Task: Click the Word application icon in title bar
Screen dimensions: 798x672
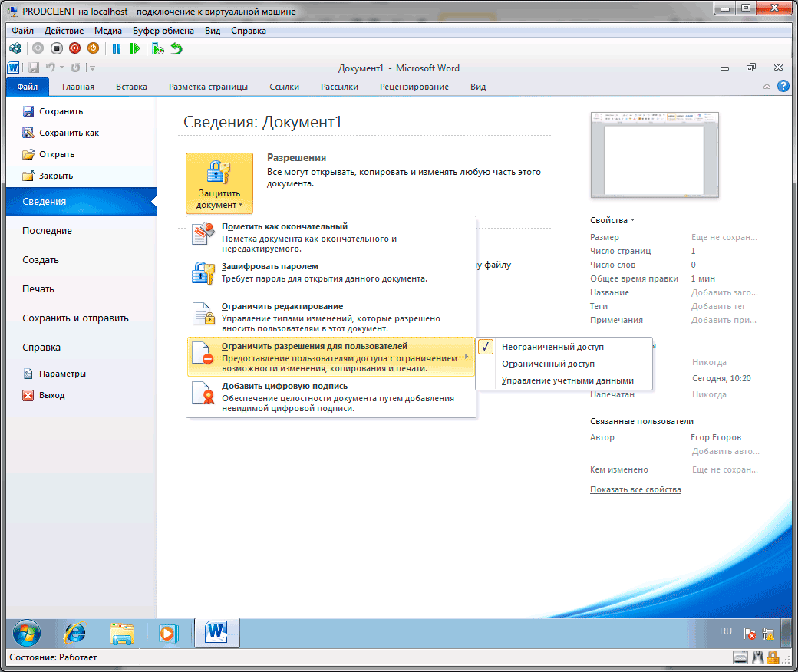Action: coord(13,68)
